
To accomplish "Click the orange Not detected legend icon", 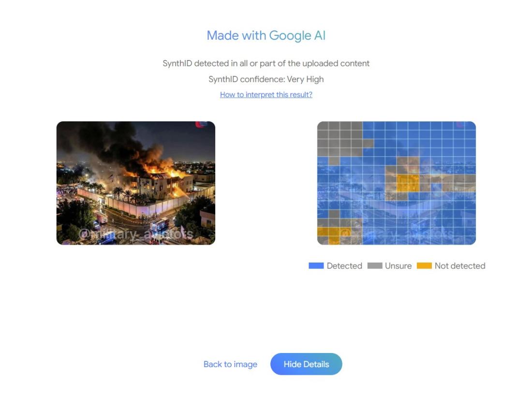I will [x=424, y=265].
